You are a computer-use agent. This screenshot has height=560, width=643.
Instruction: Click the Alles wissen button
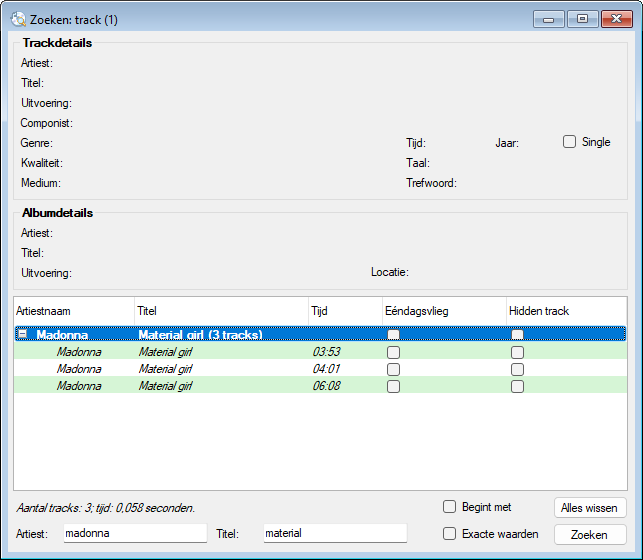(590, 508)
